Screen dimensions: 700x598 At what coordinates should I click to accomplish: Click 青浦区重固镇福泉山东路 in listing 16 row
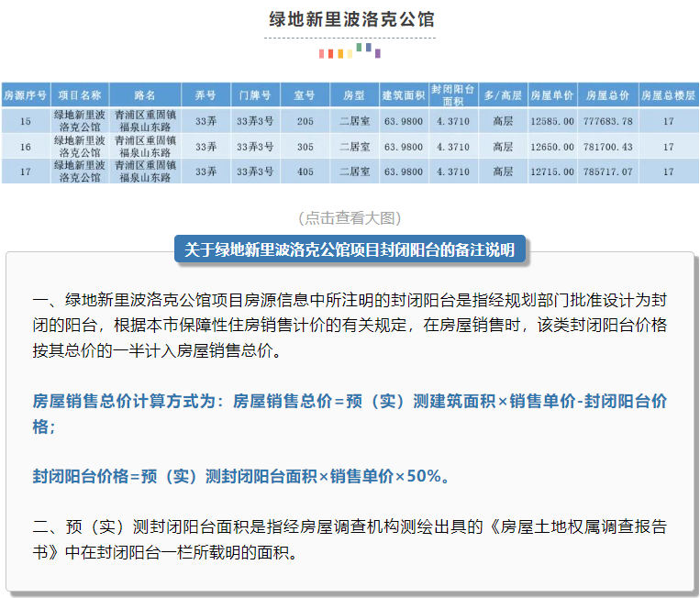[x=145, y=147]
